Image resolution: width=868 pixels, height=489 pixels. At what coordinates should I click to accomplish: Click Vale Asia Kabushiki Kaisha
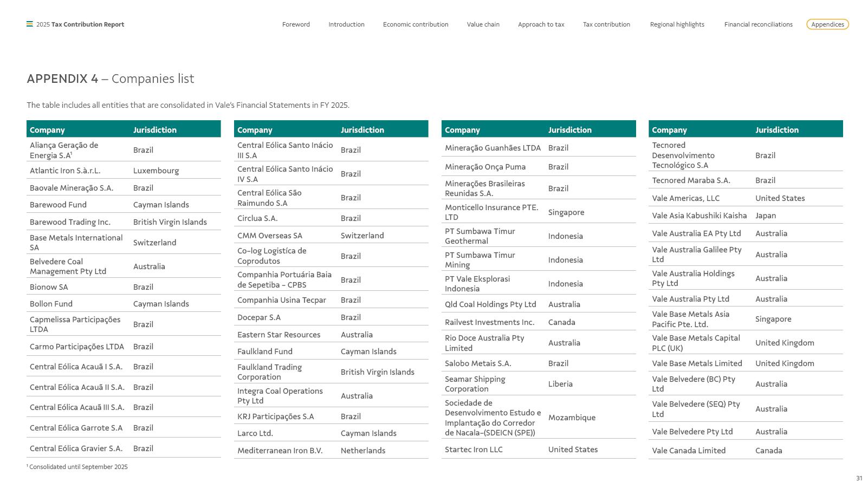coord(699,216)
